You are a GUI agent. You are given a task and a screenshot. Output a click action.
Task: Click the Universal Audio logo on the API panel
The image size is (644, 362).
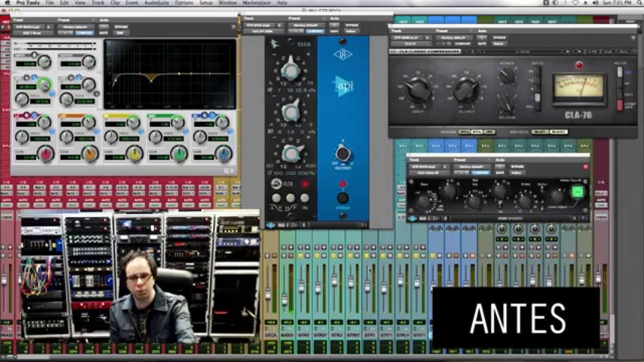click(x=343, y=54)
